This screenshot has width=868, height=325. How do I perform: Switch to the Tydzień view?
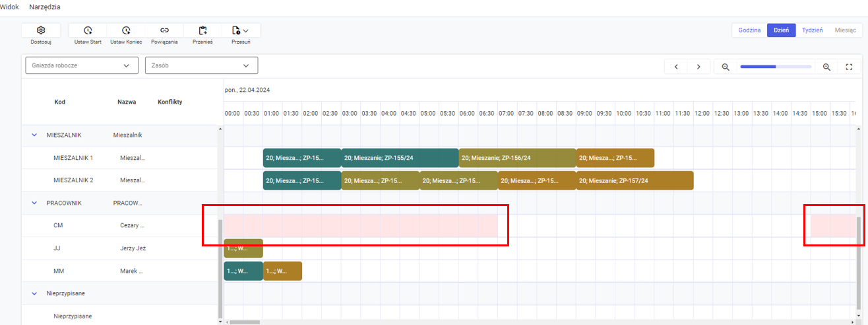pyautogui.click(x=812, y=30)
